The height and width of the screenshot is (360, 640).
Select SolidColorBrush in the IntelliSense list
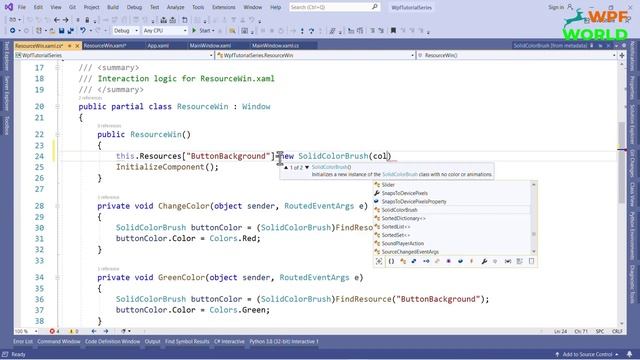pos(451,210)
